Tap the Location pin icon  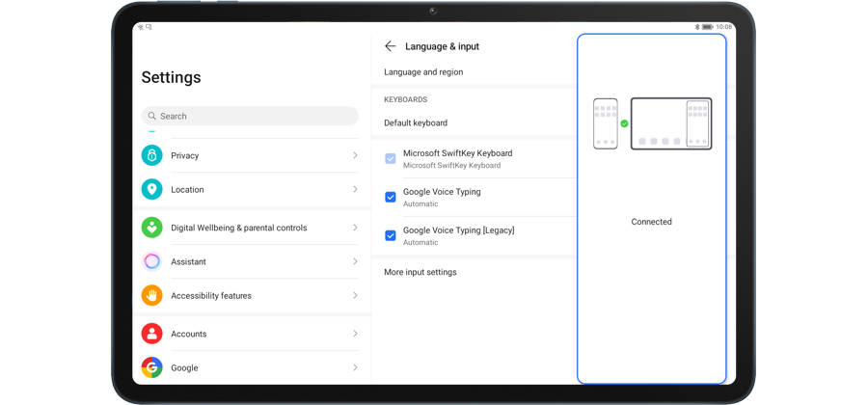click(151, 190)
